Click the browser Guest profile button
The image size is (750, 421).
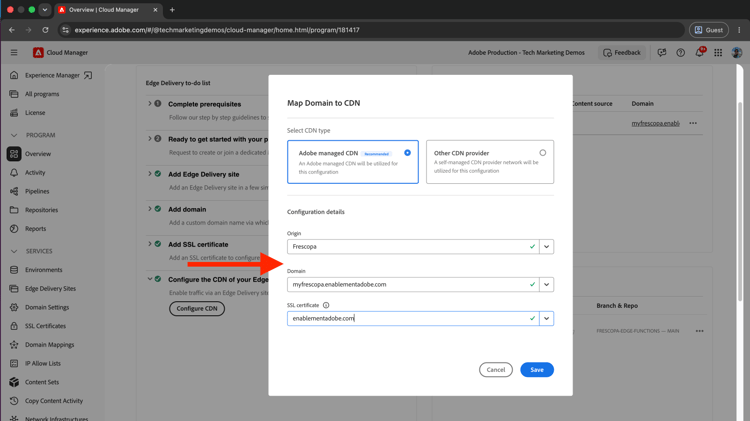coord(709,30)
